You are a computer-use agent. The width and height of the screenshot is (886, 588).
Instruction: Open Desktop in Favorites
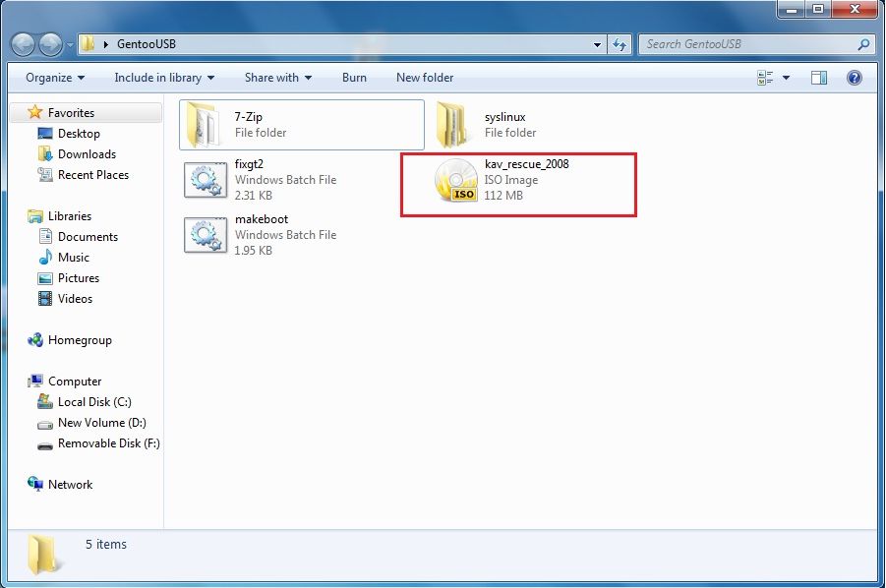(x=79, y=134)
